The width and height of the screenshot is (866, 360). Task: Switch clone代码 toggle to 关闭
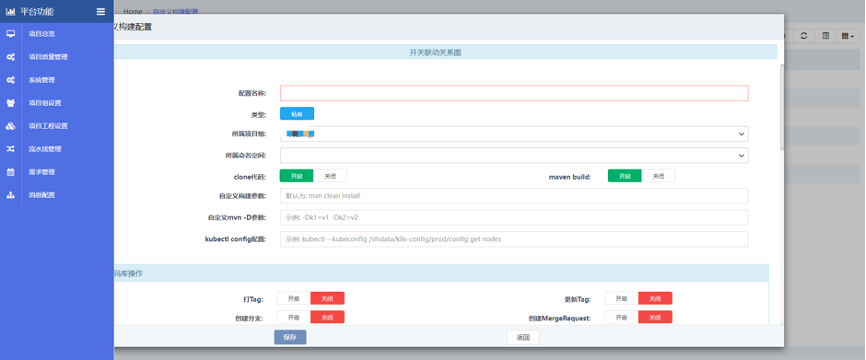pos(330,176)
